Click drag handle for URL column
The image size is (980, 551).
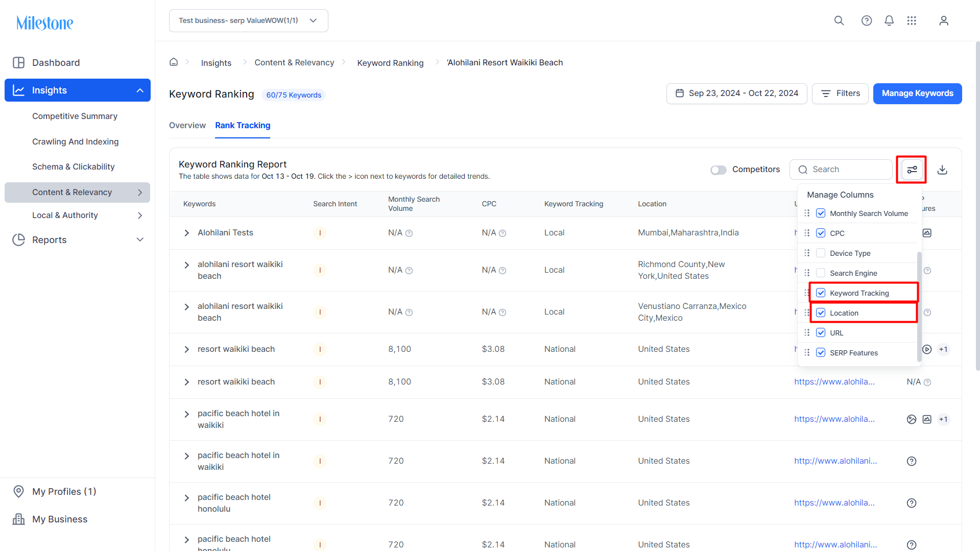pos(807,332)
